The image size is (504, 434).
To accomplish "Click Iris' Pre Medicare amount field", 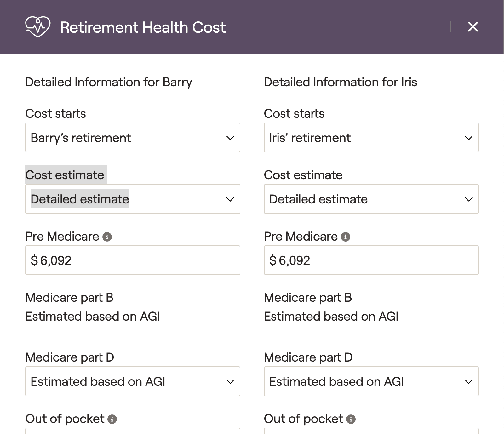I will [x=371, y=260].
